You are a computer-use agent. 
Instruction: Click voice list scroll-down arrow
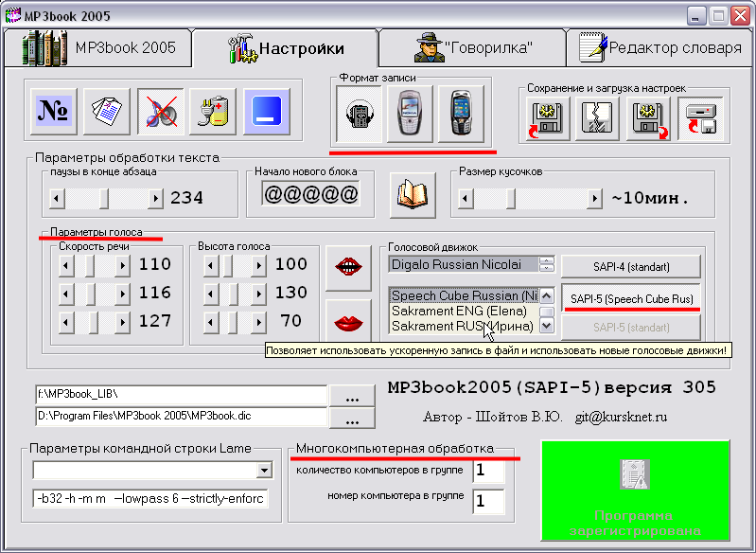[547, 326]
